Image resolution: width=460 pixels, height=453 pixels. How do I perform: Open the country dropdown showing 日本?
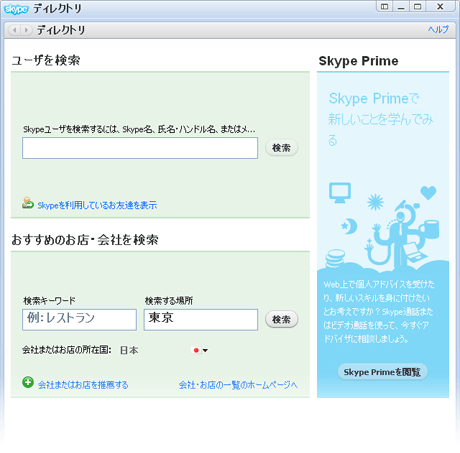(x=164, y=350)
